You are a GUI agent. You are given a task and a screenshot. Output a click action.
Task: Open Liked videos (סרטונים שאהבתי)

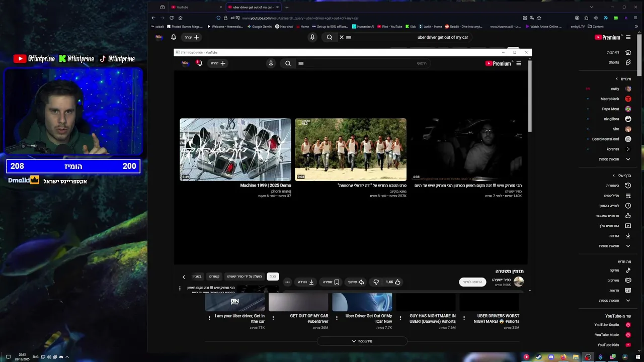click(x=613, y=216)
